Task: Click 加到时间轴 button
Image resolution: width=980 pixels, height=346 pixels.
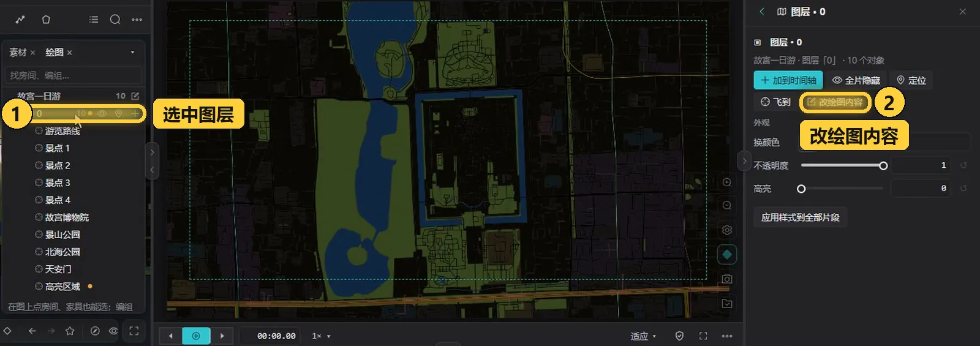Action: (x=788, y=80)
